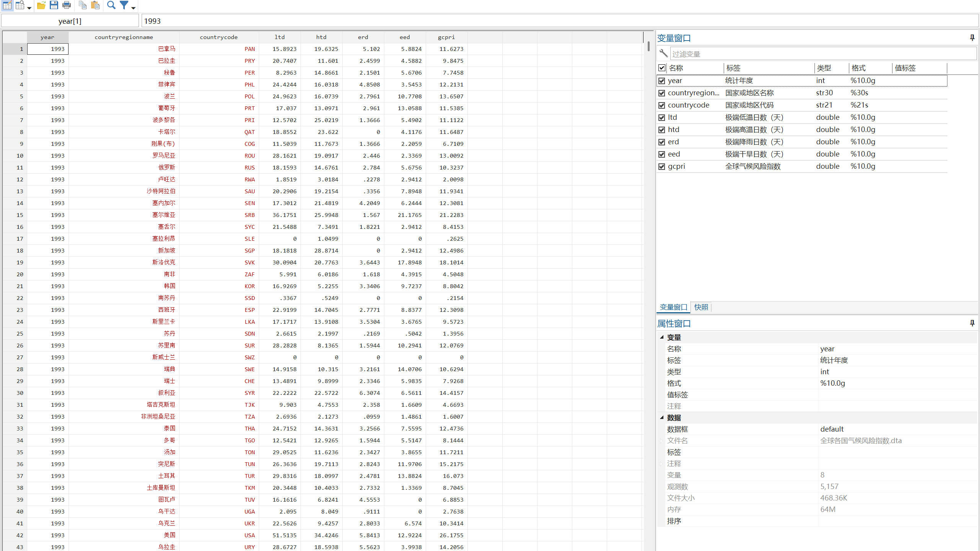
Task: Uncheck the ltd variable checkbox
Action: [661, 117]
